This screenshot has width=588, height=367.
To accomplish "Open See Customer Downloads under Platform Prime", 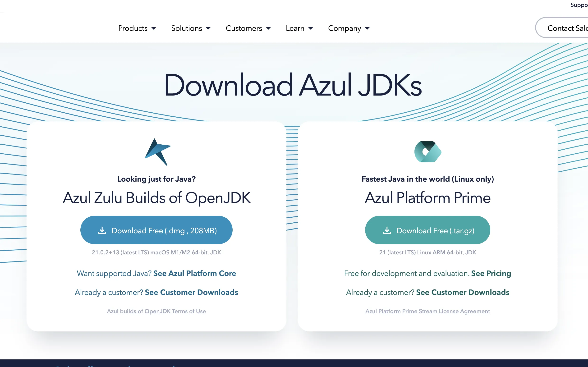I will click(x=463, y=292).
